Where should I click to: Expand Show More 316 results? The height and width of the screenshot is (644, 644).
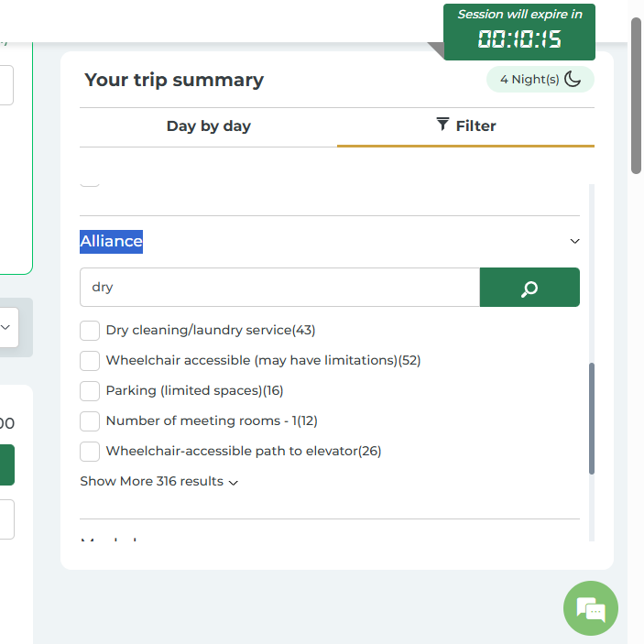coord(158,482)
